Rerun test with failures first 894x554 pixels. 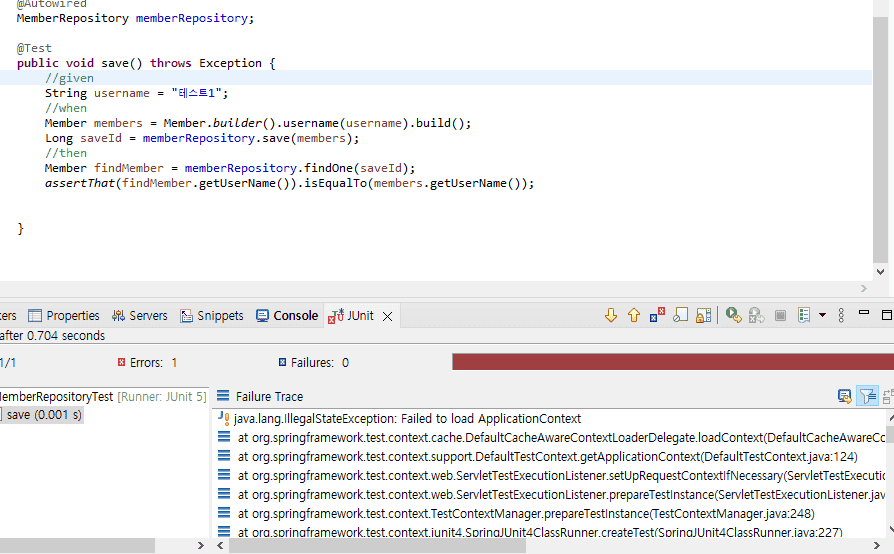[756, 315]
